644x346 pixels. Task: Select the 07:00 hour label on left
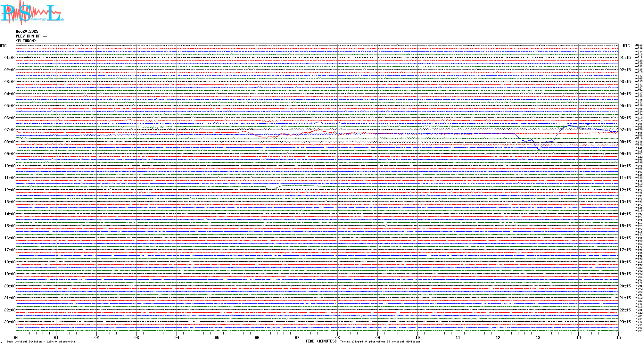(x=10, y=130)
